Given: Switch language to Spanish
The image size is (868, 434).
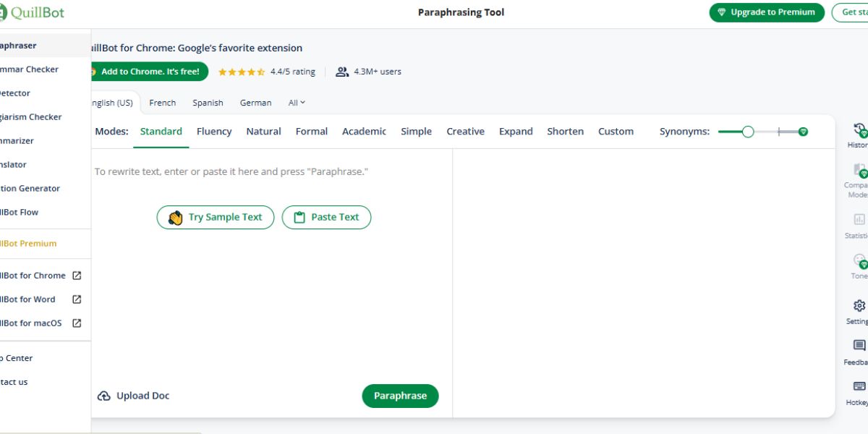Looking at the screenshot, I should tap(208, 103).
